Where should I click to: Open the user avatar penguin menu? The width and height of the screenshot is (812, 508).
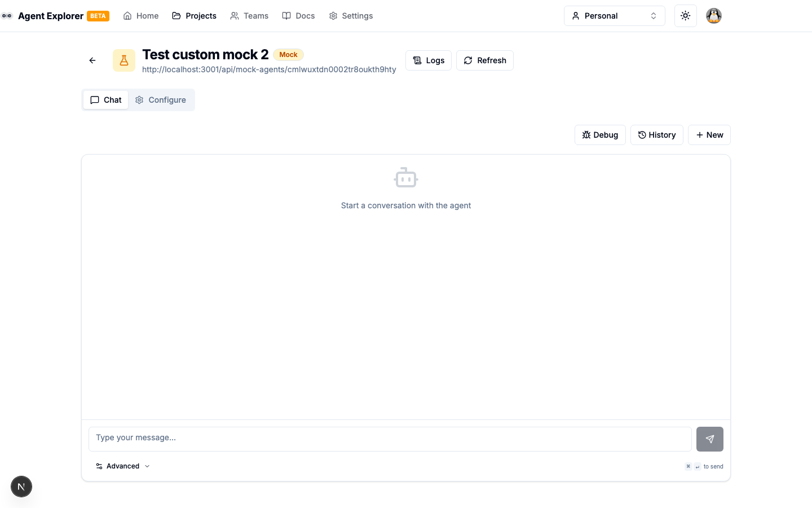point(713,16)
